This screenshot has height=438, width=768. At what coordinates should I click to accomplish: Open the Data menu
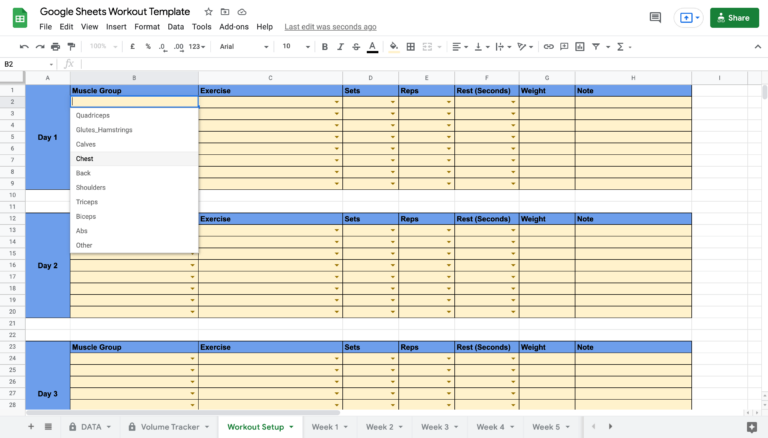175,27
